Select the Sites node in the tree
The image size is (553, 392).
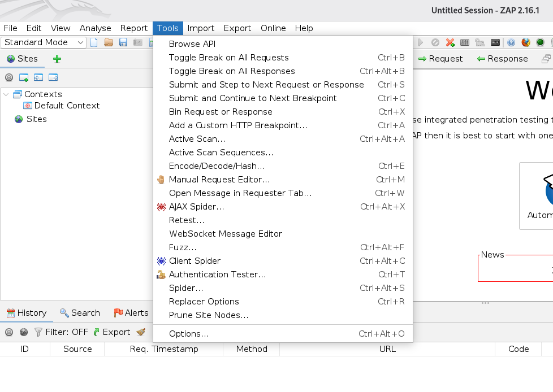point(31,119)
